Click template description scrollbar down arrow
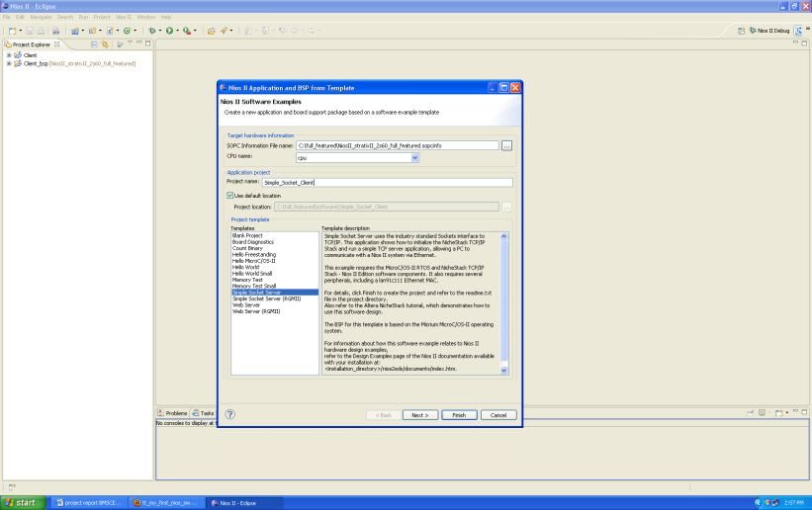812x510 pixels. pyautogui.click(x=503, y=371)
